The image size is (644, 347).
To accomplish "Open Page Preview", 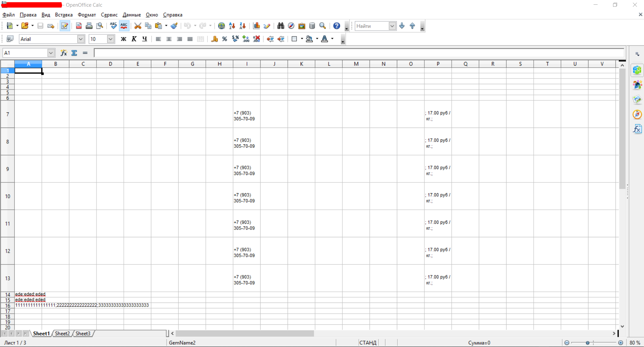I will point(100,26).
